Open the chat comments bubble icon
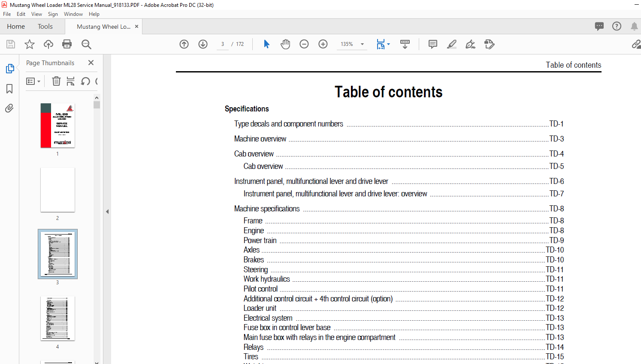 (x=599, y=26)
